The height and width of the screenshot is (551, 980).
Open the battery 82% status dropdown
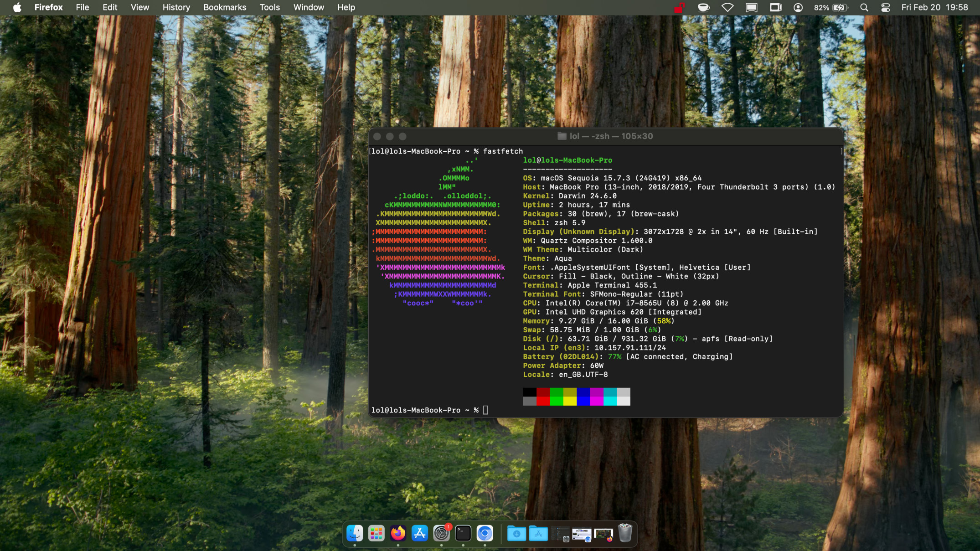tap(830, 7)
